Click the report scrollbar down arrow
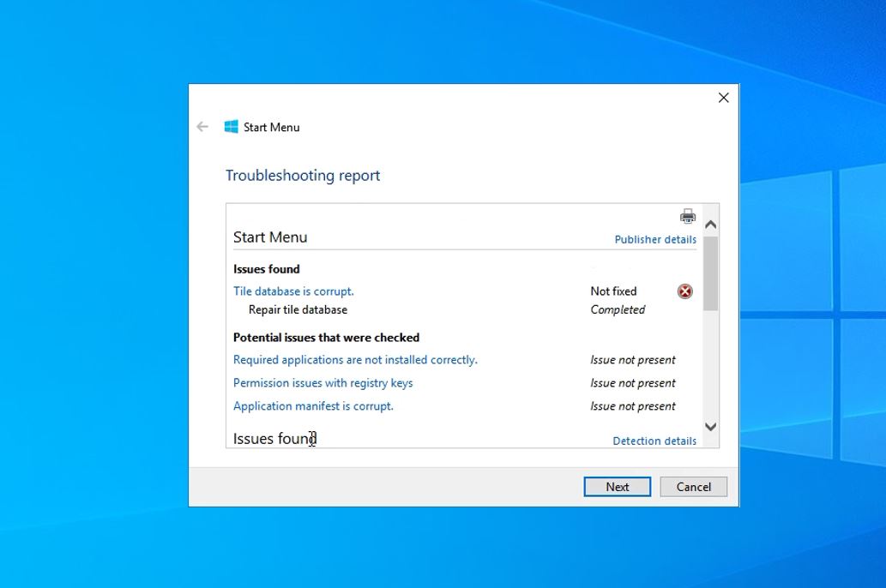886x588 pixels. click(711, 427)
